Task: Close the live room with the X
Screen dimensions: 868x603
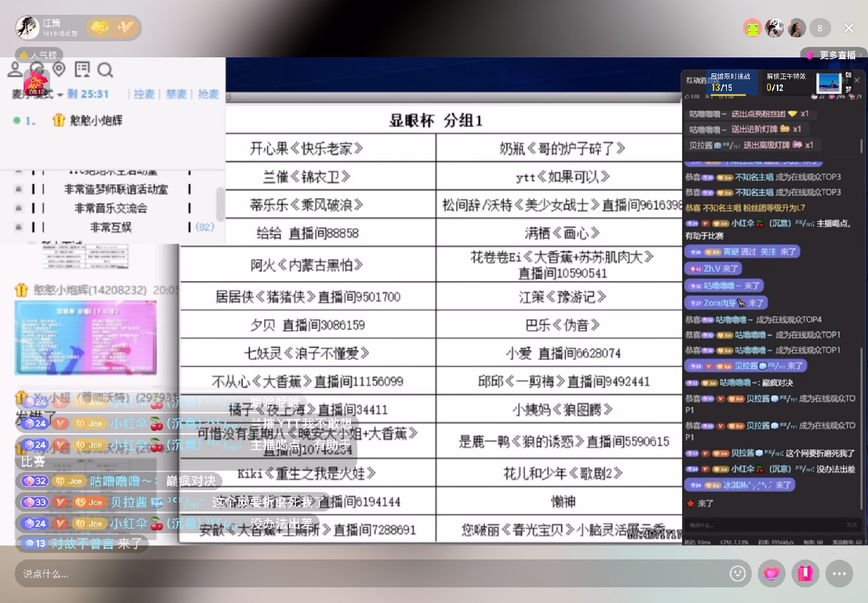Action: coord(848,28)
